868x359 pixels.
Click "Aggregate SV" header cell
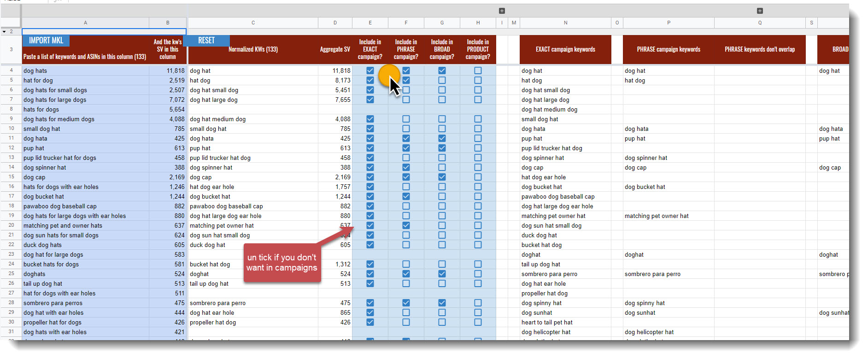(335, 49)
